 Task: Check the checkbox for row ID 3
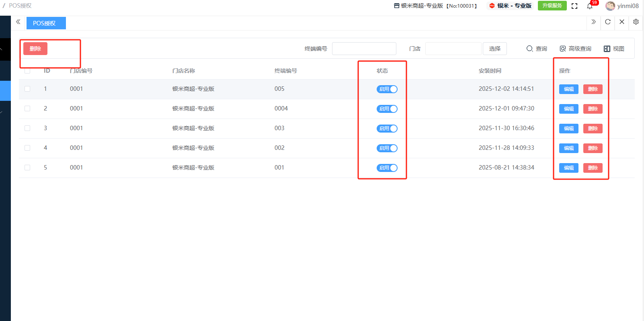click(x=27, y=128)
